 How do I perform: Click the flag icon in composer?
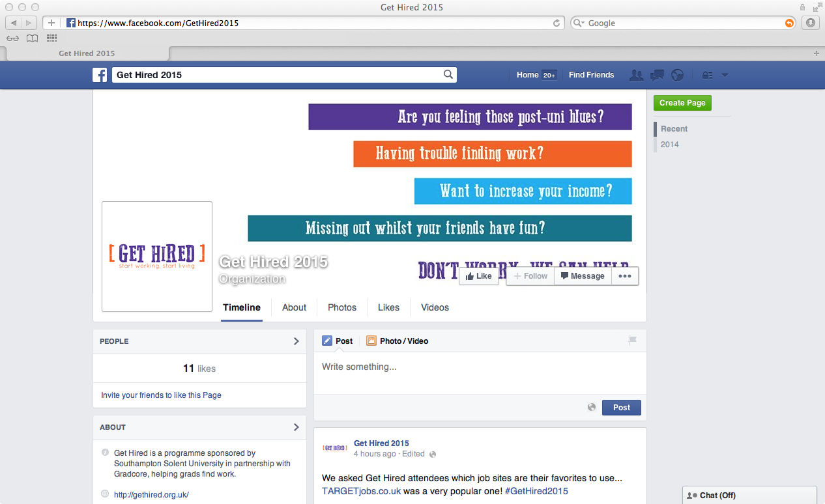[632, 340]
